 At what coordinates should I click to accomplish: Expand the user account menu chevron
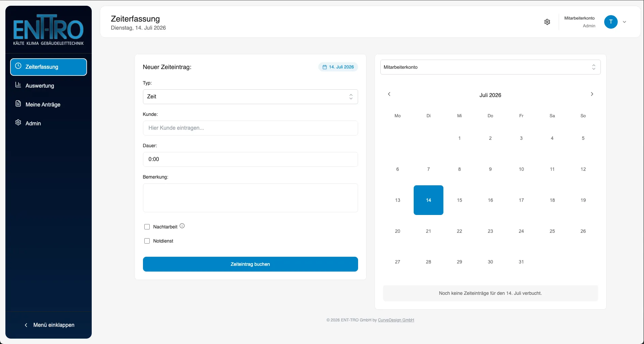624,22
